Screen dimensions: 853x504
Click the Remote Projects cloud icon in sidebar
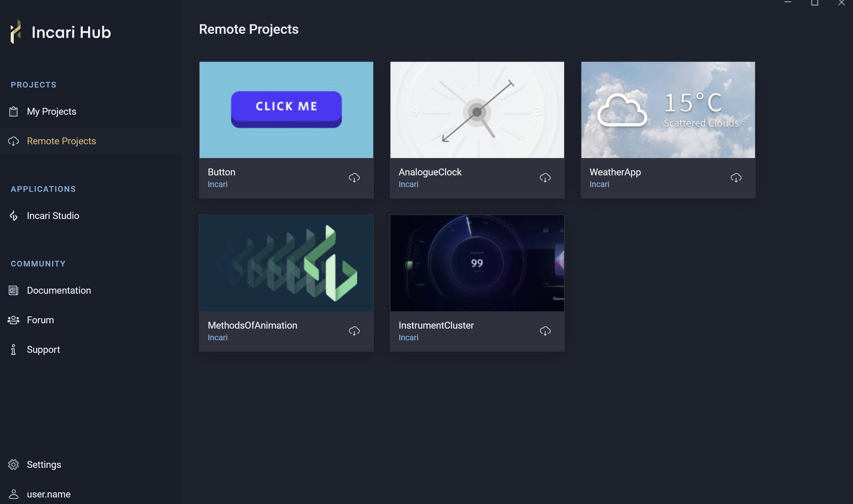[13, 141]
